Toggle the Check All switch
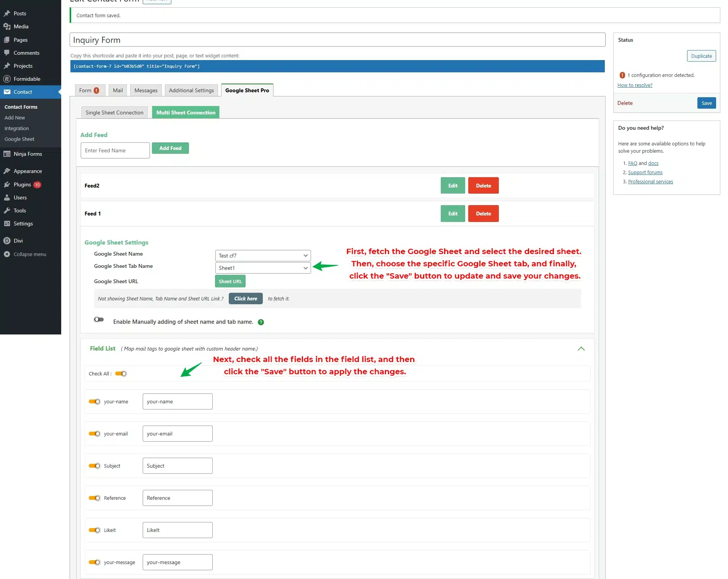The width and height of the screenshot is (728, 579). click(x=121, y=373)
